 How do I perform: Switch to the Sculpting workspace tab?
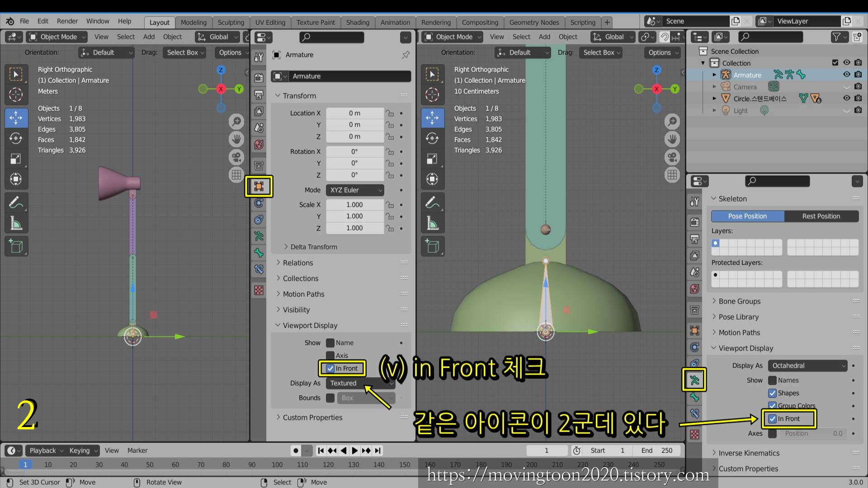pos(231,22)
